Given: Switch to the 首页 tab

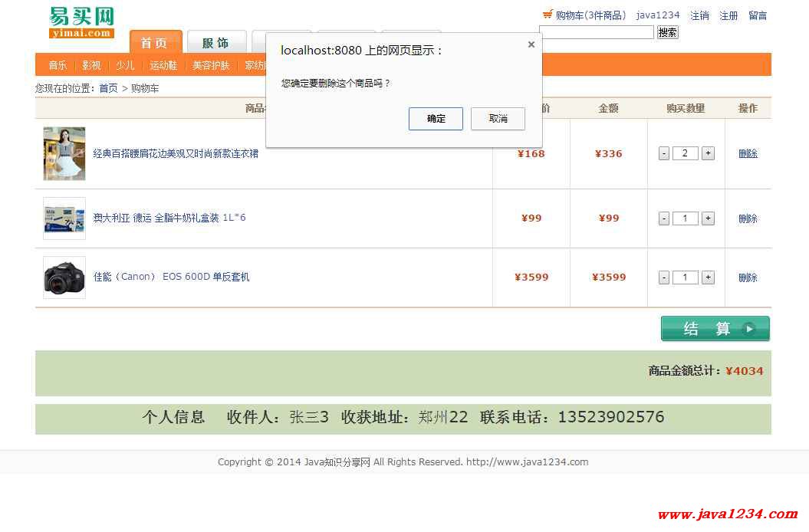Looking at the screenshot, I should click(155, 43).
